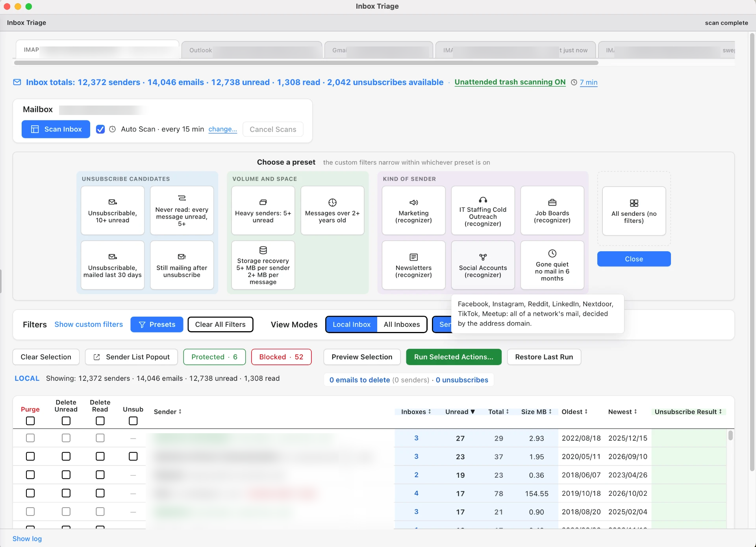756x547 pixels.
Task: Select Never read every message unread preset
Action: (182, 210)
